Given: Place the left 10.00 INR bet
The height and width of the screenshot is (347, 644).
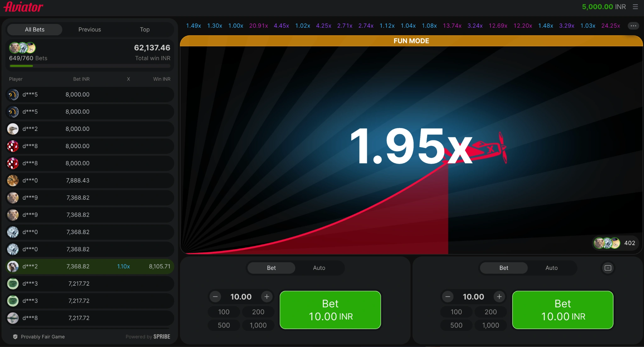Looking at the screenshot, I should (330, 310).
